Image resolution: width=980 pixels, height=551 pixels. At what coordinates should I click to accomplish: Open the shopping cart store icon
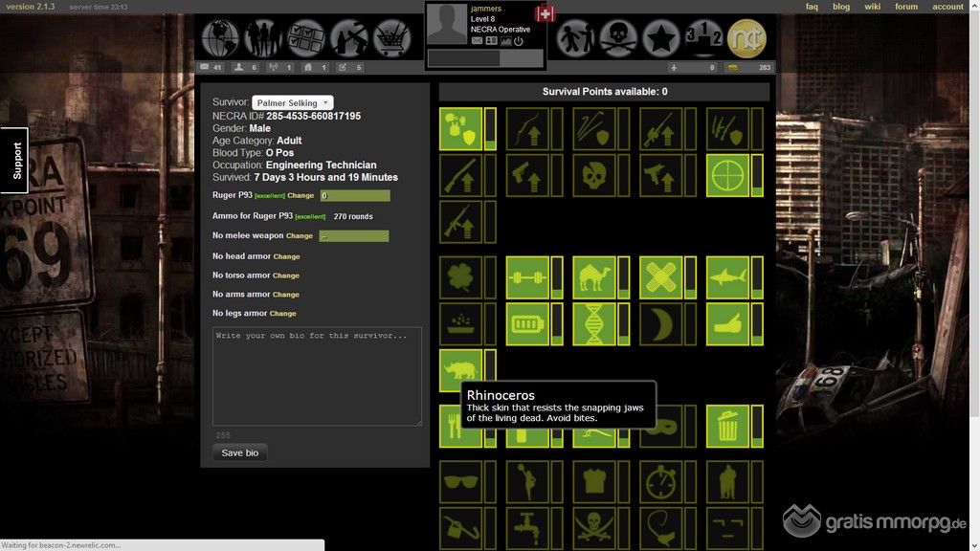pos(392,38)
